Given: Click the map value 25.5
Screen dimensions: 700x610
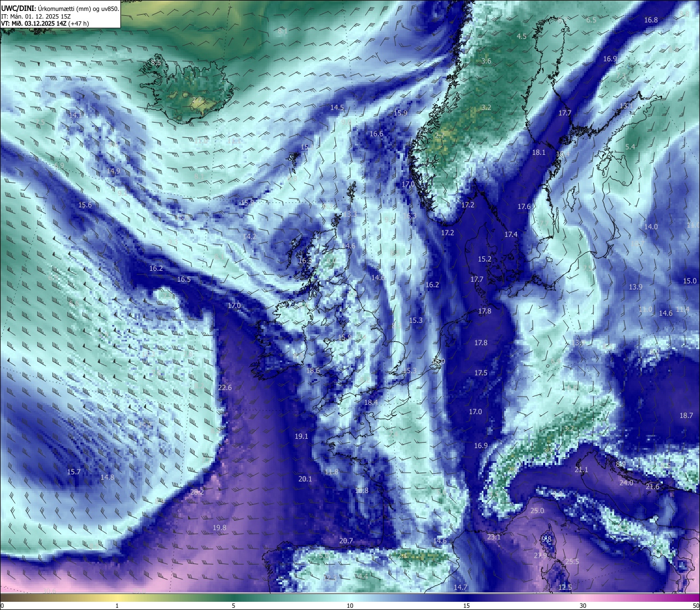Looking at the screenshot, I should click(x=572, y=561).
